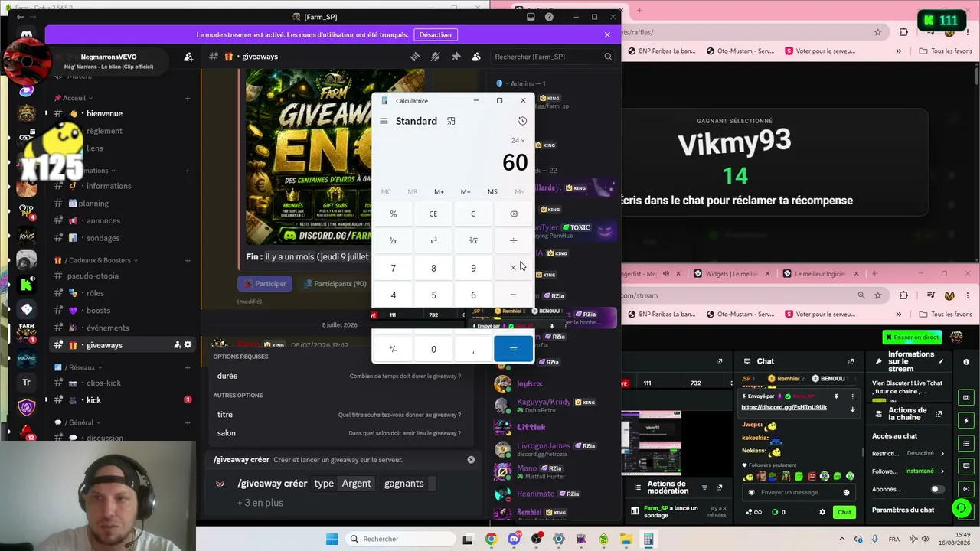The image size is (980, 551).
Task: Click the CE key in Calculator
Action: point(433,214)
